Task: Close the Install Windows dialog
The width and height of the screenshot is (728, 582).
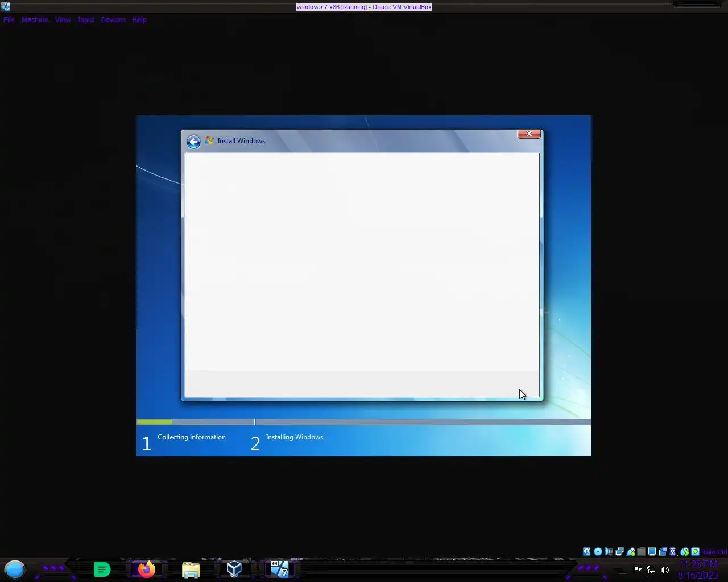Action: click(529, 134)
